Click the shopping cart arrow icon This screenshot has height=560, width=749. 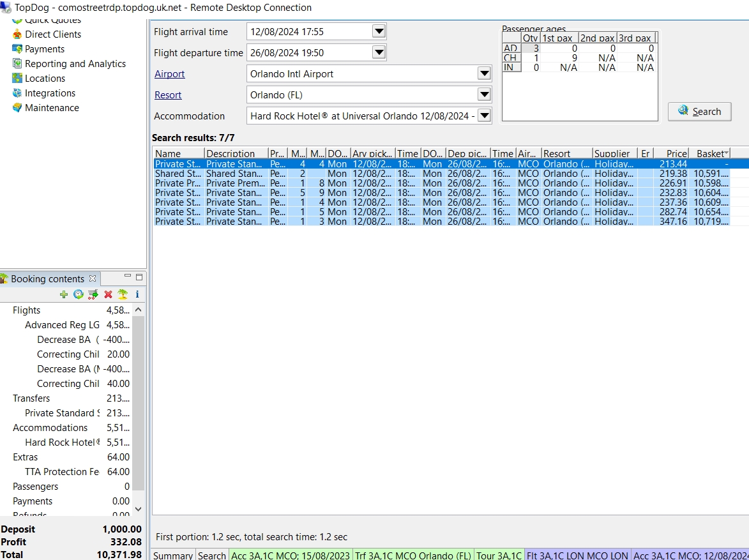pyautogui.click(x=93, y=294)
